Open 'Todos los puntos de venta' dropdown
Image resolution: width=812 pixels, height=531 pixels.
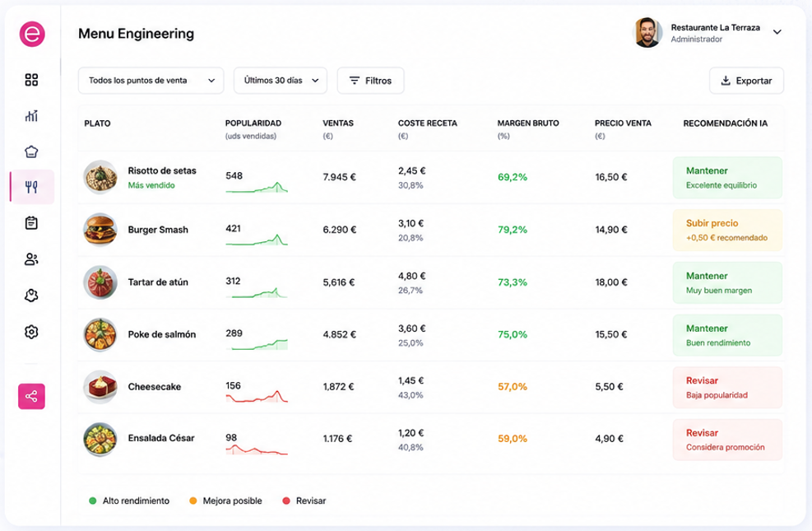[x=151, y=81]
